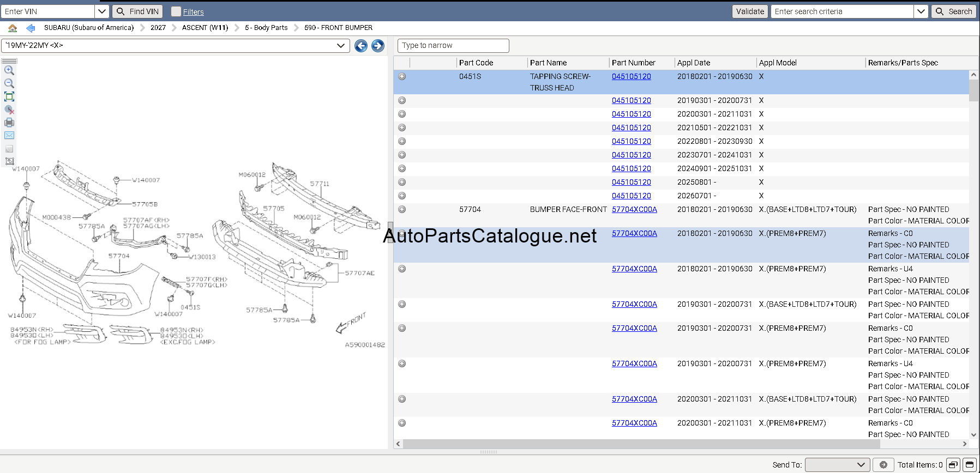Add the first 57704 bumper face row

(402, 209)
